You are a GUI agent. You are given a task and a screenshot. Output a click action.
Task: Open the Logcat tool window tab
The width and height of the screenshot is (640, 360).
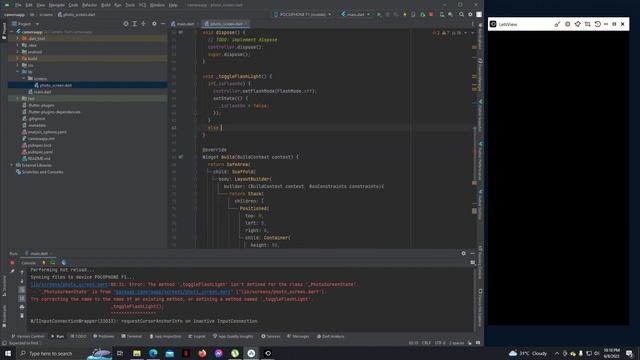click(197, 336)
